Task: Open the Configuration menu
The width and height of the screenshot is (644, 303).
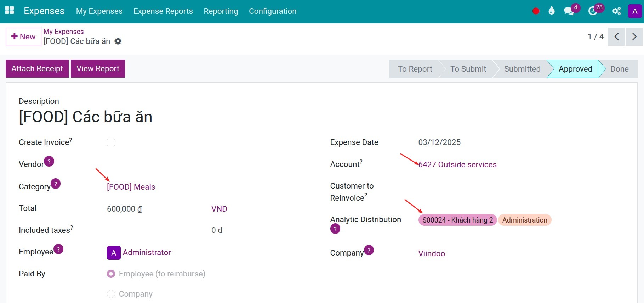Action: pyautogui.click(x=272, y=11)
